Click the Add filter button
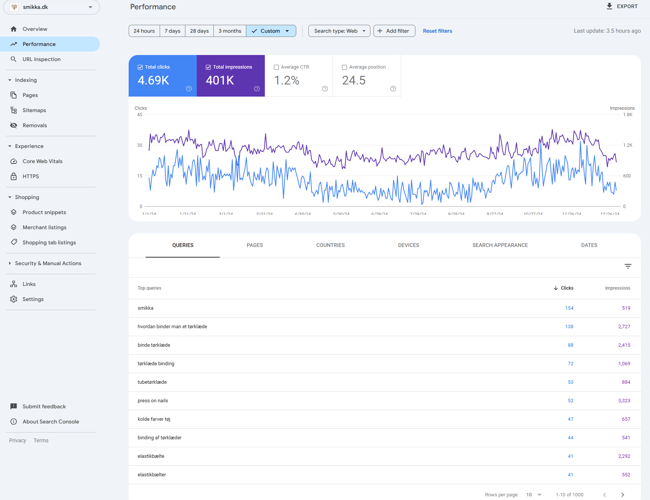This screenshot has height=500, width=650. tap(394, 31)
